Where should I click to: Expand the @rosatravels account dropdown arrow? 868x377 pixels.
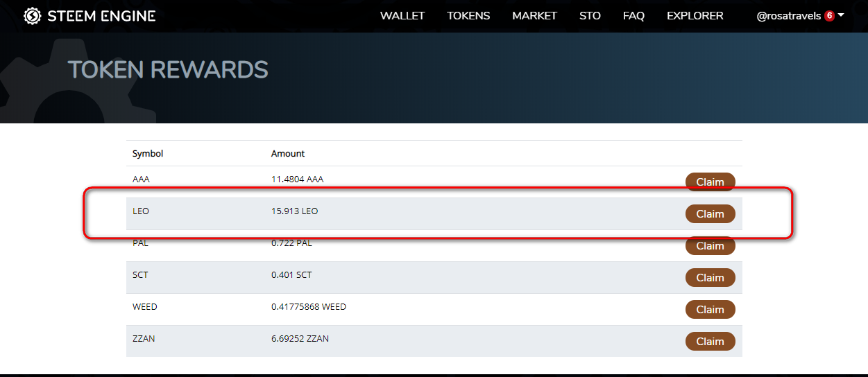(x=841, y=15)
